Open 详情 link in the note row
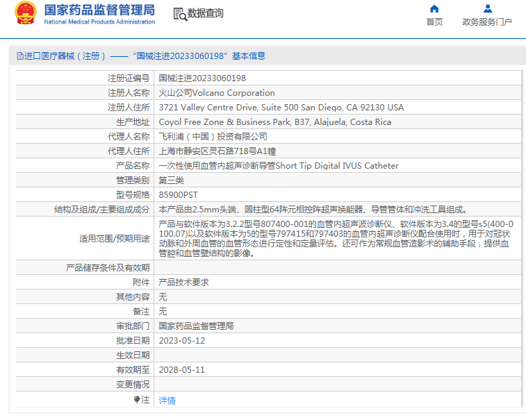Screen dimensions: 526x420 167,401
